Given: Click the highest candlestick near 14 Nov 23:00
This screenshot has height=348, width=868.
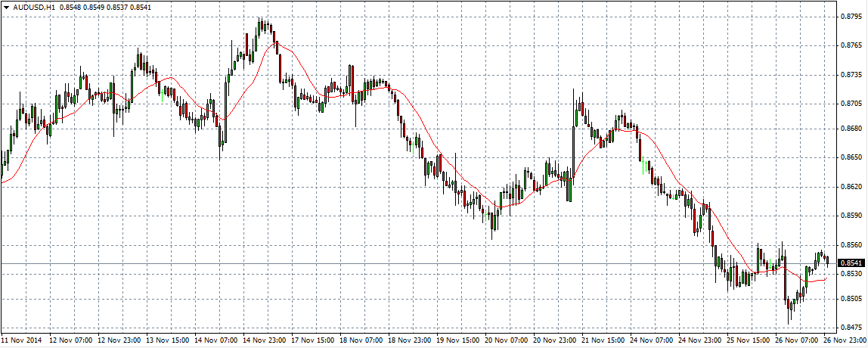Looking at the screenshot, I should coord(260,26).
